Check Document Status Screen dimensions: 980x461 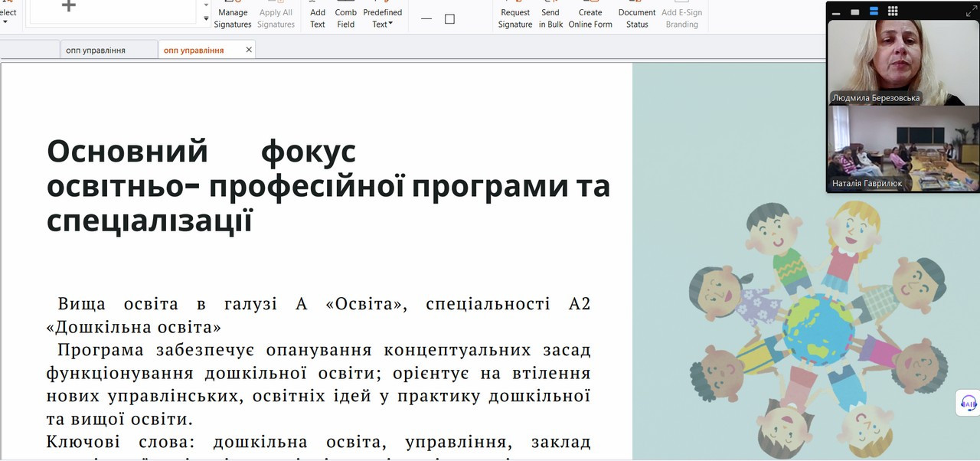(x=637, y=18)
